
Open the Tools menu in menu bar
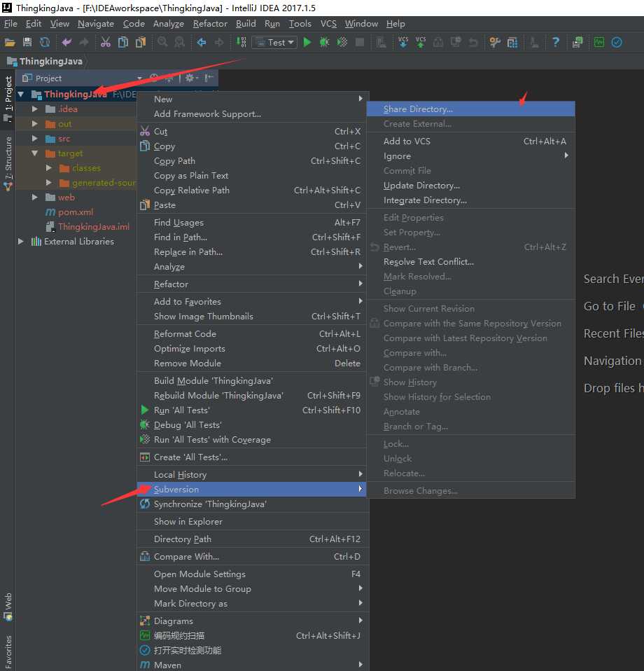[300, 24]
